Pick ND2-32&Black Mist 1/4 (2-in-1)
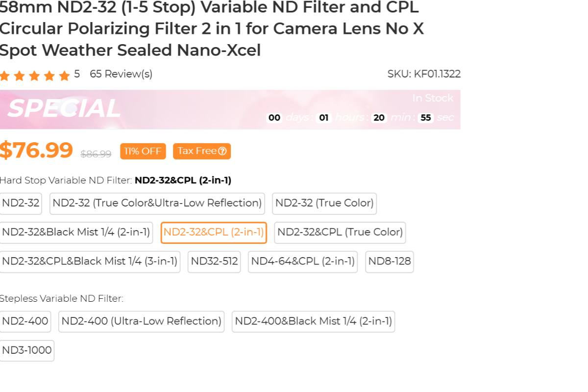 (x=76, y=233)
